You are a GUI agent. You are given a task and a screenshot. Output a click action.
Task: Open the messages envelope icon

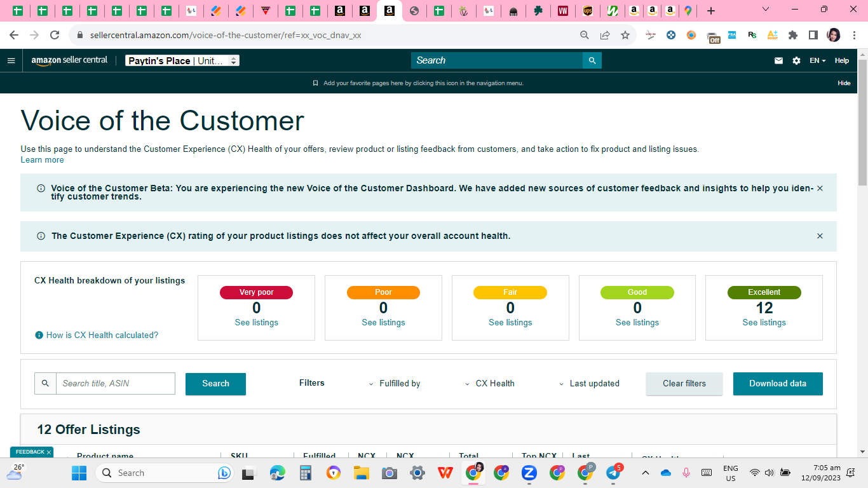coord(778,61)
